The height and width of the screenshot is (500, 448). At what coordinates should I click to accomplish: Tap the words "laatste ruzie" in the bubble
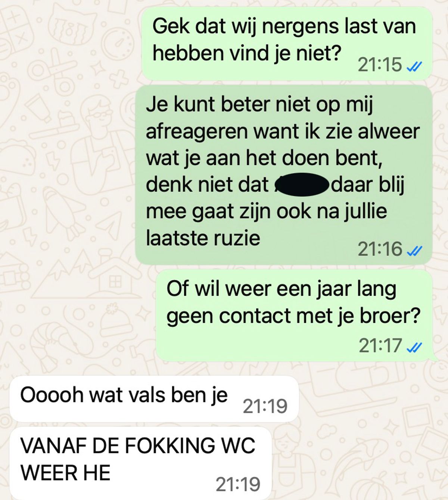pos(203,238)
